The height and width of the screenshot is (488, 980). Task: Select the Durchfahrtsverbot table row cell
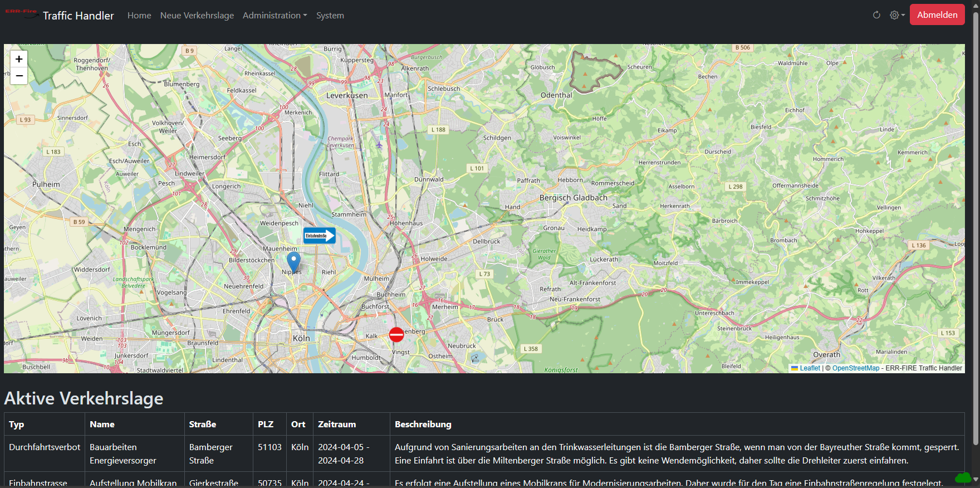pos(45,447)
